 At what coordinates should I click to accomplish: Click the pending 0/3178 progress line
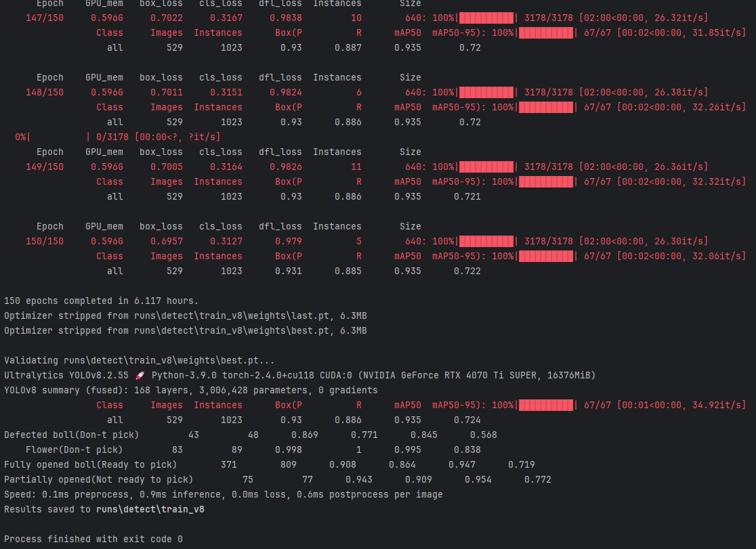pyautogui.click(x=118, y=137)
